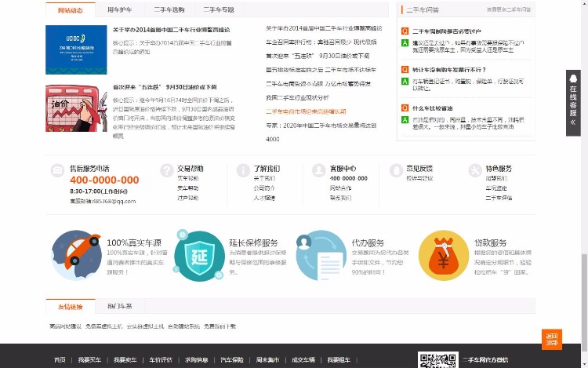Click the bell icon on 在线客服 sidebar
The image size is (588, 368).
click(x=573, y=78)
